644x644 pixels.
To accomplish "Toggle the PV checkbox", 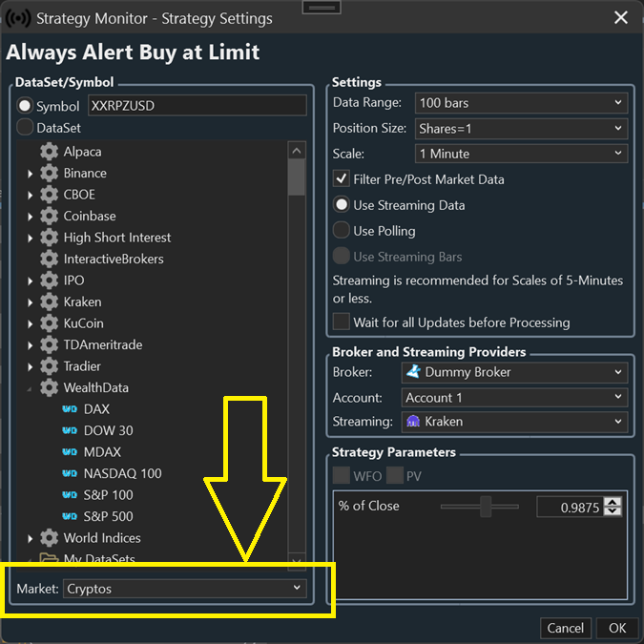I will 395,475.
